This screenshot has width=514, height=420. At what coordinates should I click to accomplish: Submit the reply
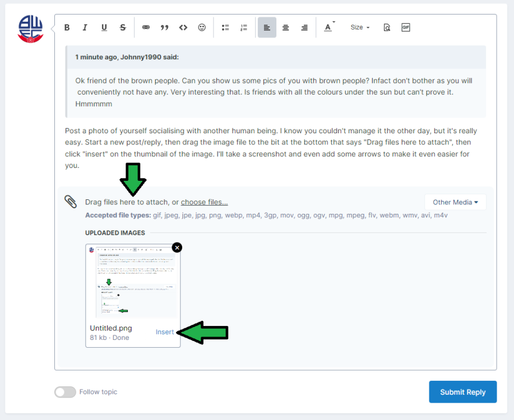462,392
